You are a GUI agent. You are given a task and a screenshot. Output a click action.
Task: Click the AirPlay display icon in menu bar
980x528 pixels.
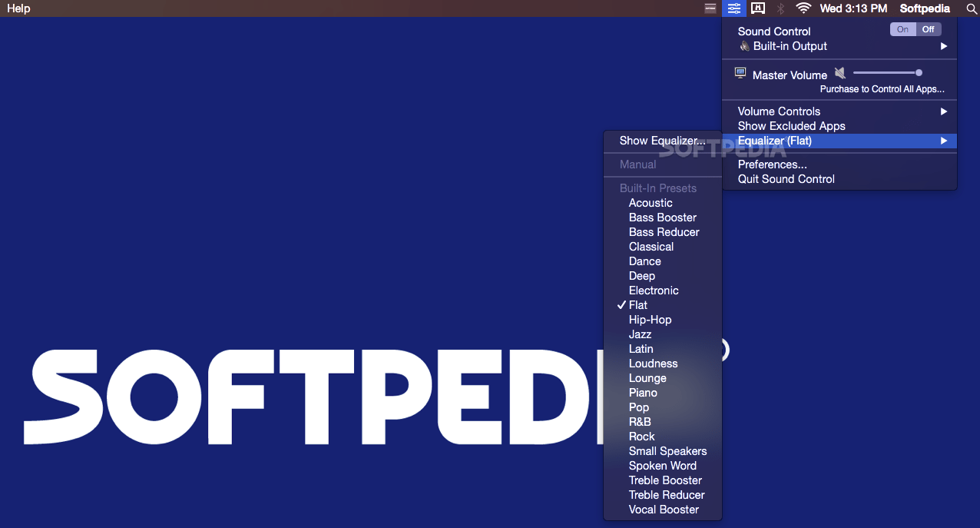pos(758,8)
